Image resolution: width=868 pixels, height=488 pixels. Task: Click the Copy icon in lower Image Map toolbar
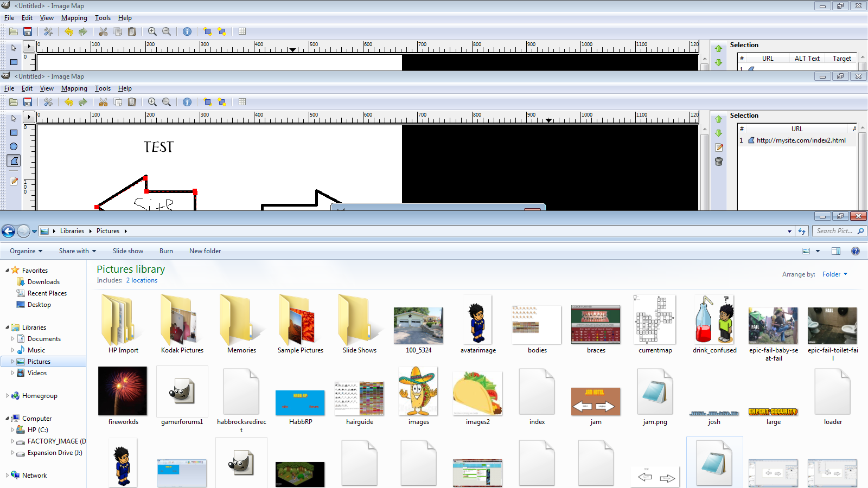pyautogui.click(x=118, y=102)
